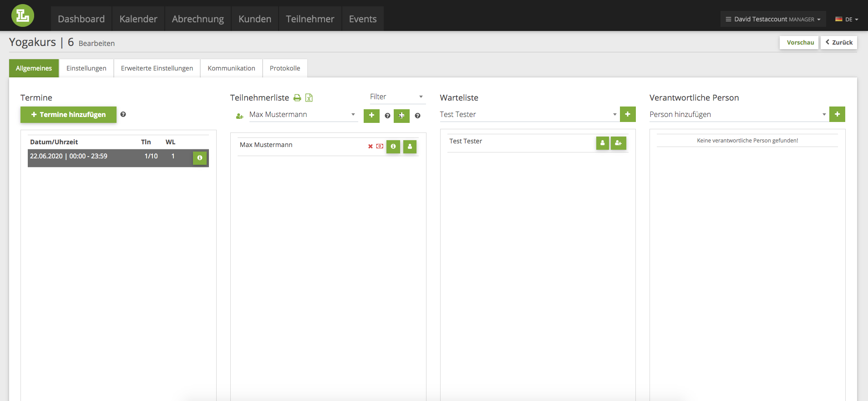This screenshot has width=868, height=401.
Task: Select the 22.06.2020 | 00:00 - 23:59 appointment row
Action: pyautogui.click(x=118, y=158)
